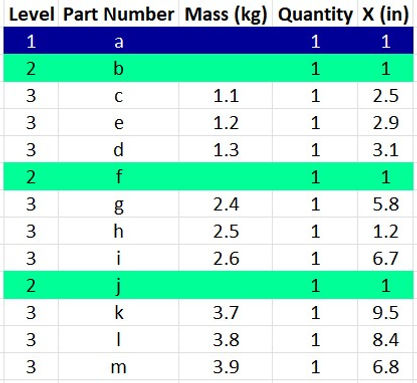Image resolution: width=417 pixels, height=383 pixels.
Task: Select the Mass (kg) header cell
Action: pyautogui.click(x=226, y=14)
